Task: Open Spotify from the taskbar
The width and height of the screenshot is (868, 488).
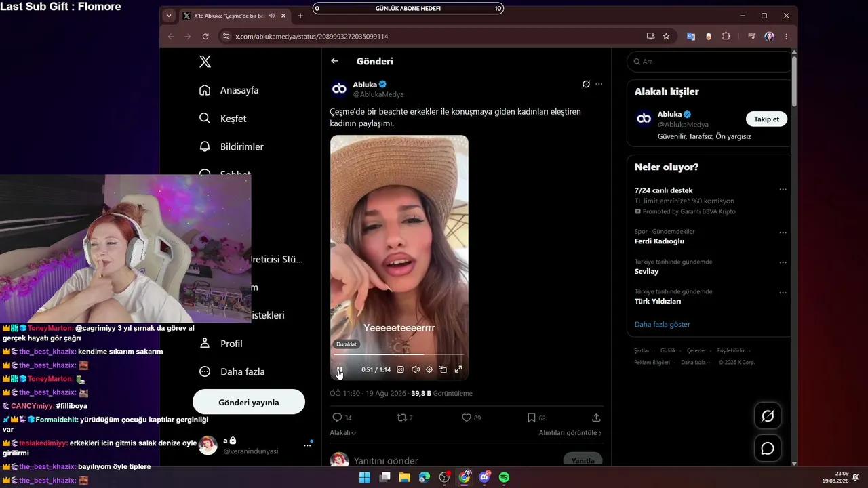Action: point(504,477)
